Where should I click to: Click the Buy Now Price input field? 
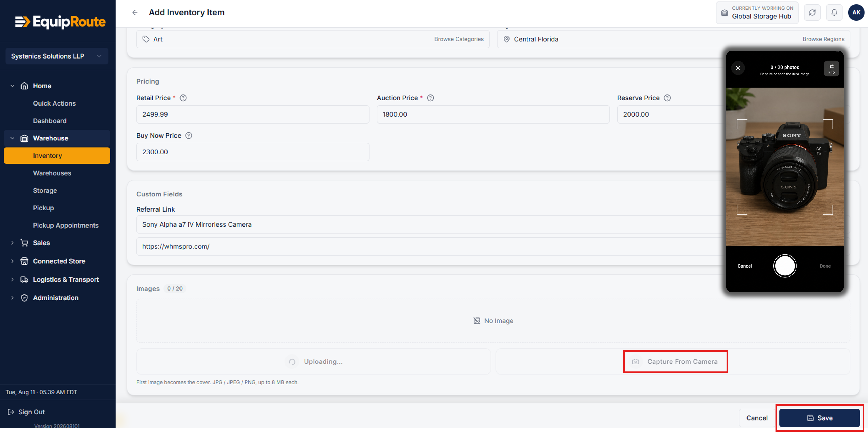click(x=253, y=152)
